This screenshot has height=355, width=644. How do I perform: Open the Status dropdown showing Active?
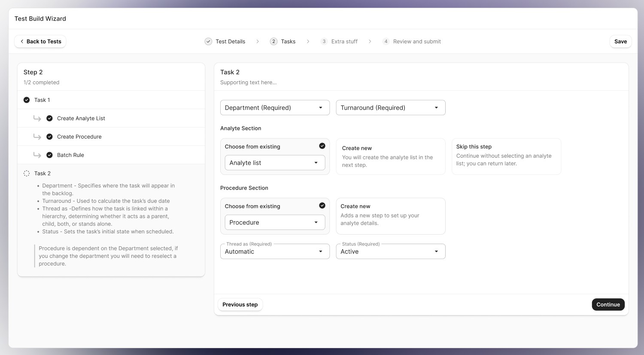(x=390, y=252)
